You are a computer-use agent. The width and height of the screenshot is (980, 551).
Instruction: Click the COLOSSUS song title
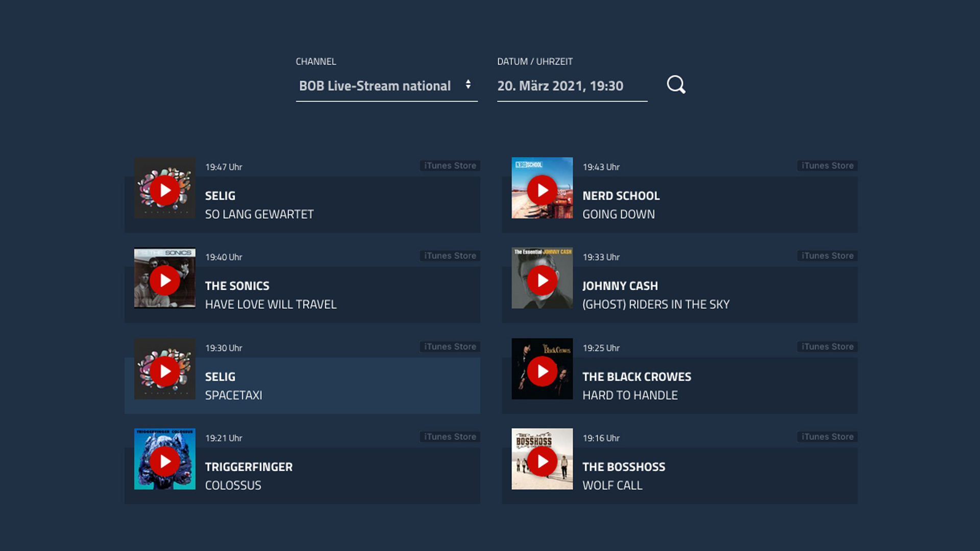point(233,486)
